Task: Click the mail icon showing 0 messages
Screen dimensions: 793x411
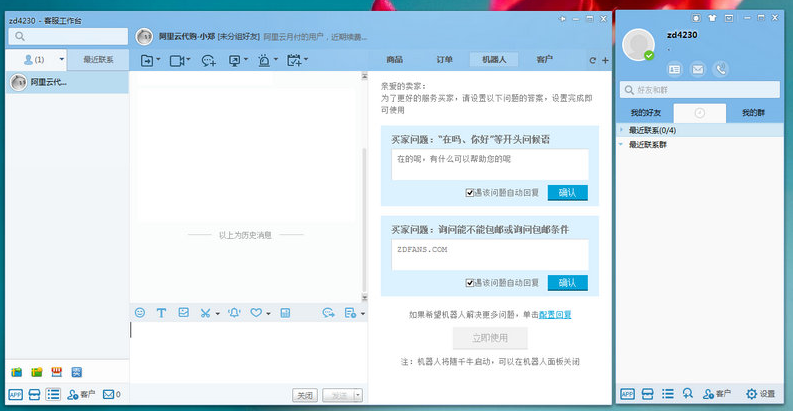Action: pos(111,394)
